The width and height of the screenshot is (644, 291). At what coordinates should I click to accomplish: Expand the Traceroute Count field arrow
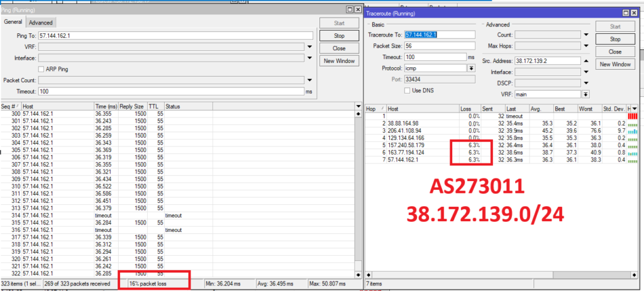[586, 35]
